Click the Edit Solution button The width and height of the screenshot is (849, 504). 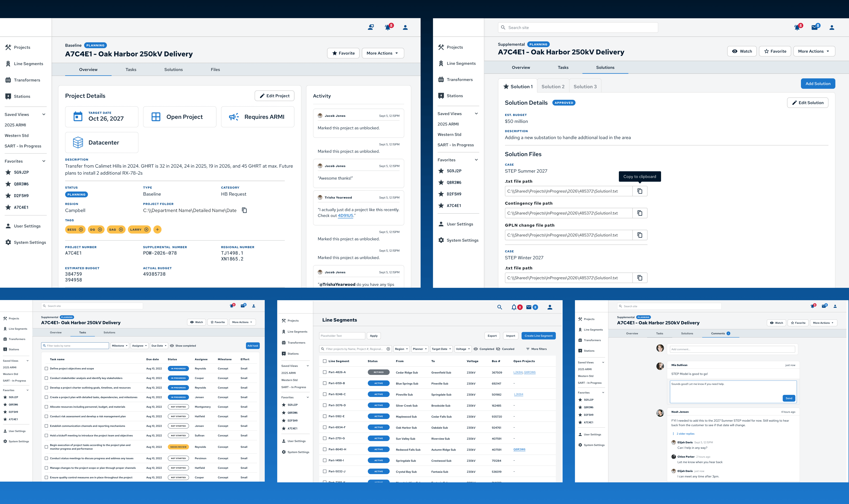(x=808, y=103)
